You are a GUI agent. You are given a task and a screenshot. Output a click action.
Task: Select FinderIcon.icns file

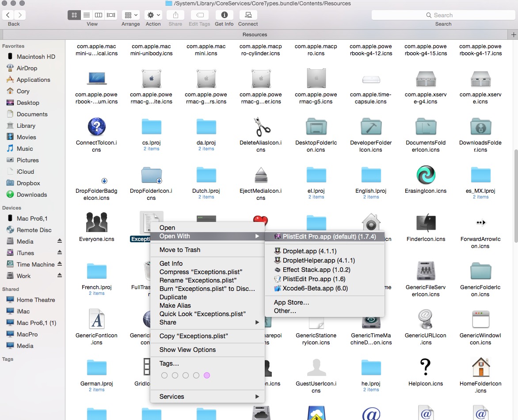point(426,223)
